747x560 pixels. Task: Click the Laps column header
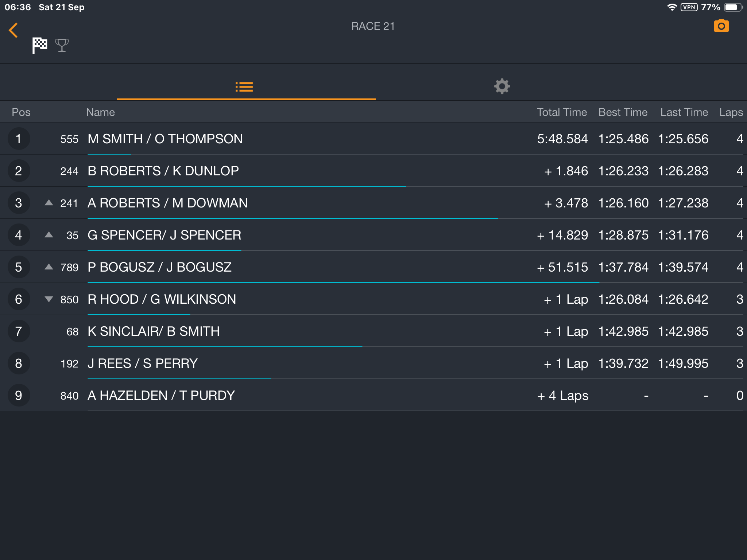coord(731,112)
